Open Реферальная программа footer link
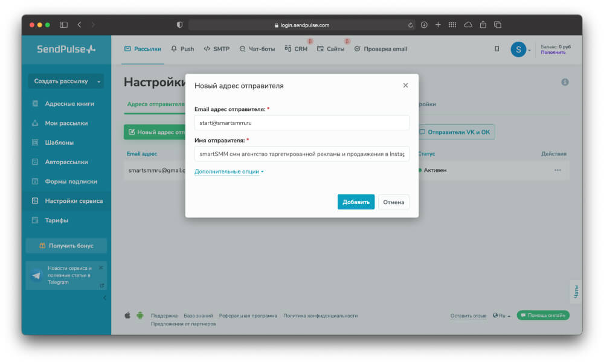Screen dimensions: 604x364 coord(248,316)
